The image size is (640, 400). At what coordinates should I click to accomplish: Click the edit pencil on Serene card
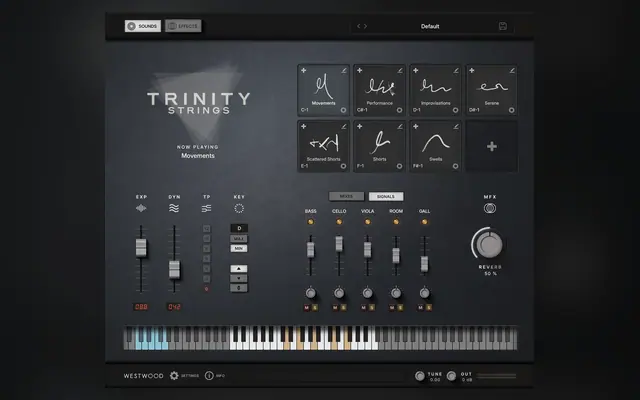click(512, 71)
